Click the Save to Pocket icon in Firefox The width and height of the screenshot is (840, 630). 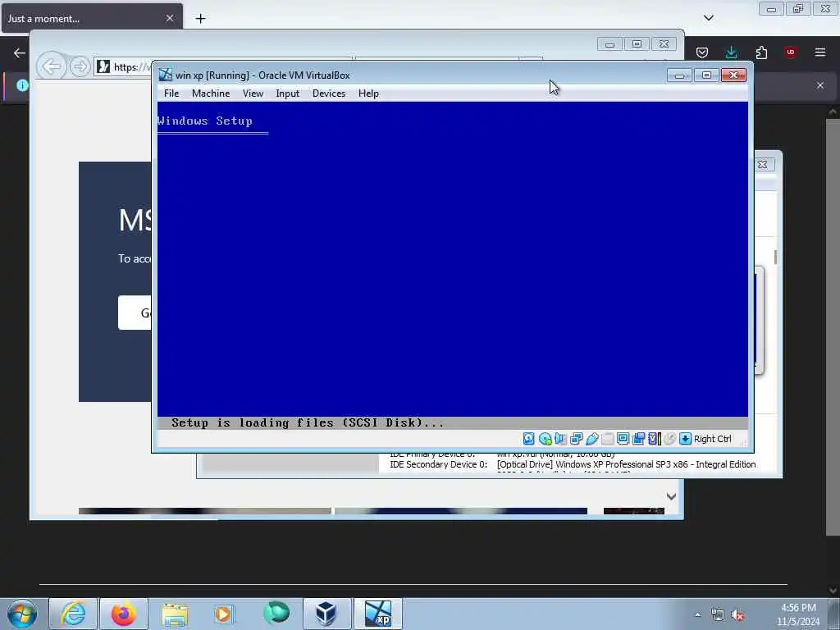click(702, 52)
